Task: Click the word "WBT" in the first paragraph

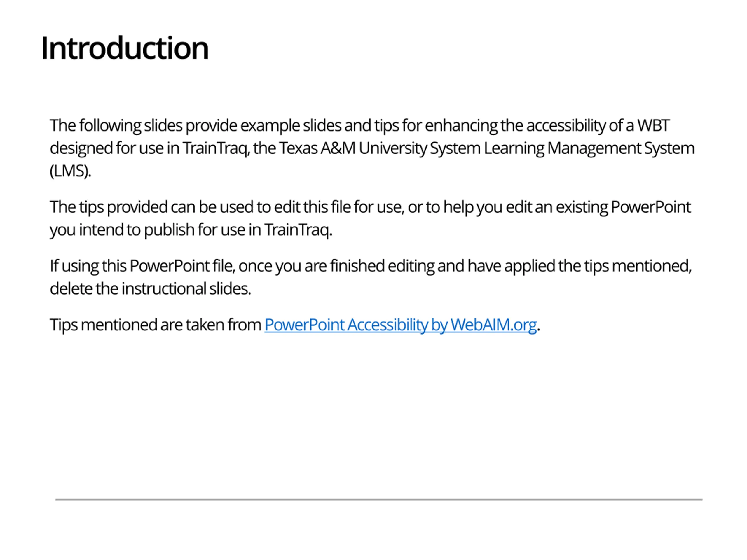Action: (x=653, y=126)
